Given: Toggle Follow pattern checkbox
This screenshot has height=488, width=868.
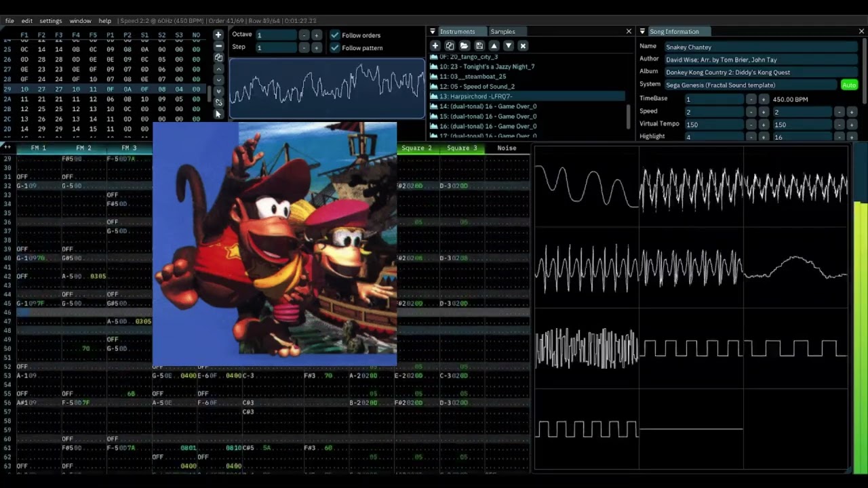Looking at the screenshot, I should pyautogui.click(x=335, y=47).
